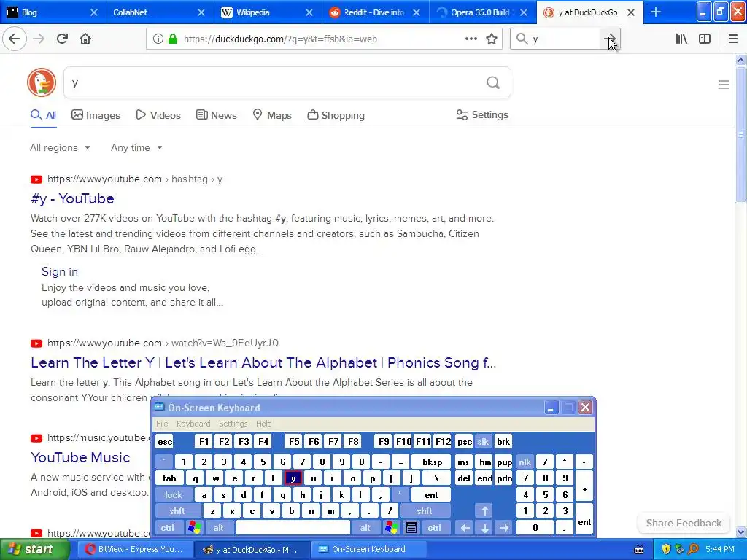Switch to the News results tab
747x560 pixels.
[x=217, y=115]
